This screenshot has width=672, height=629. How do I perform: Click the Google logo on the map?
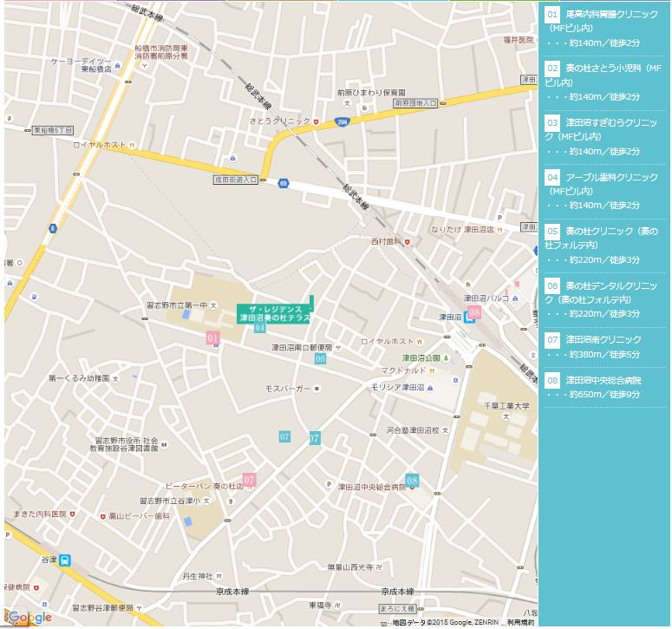click(x=29, y=617)
